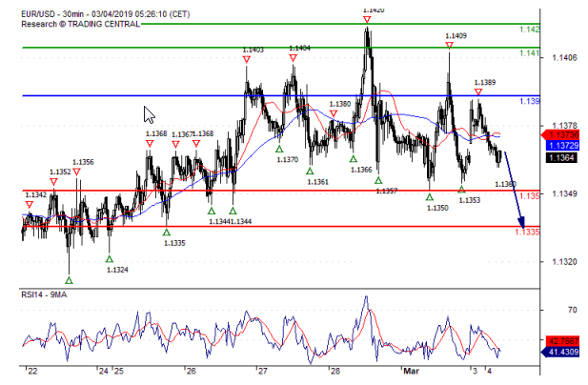
Task: Click the blue 1.13729 moving average tag
Action: pos(559,144)
